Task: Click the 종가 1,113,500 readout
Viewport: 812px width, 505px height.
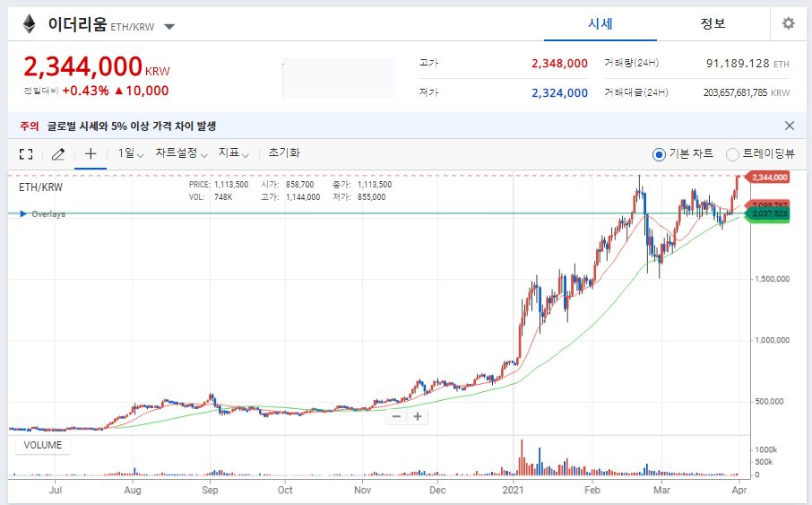Action: (362, 185)
